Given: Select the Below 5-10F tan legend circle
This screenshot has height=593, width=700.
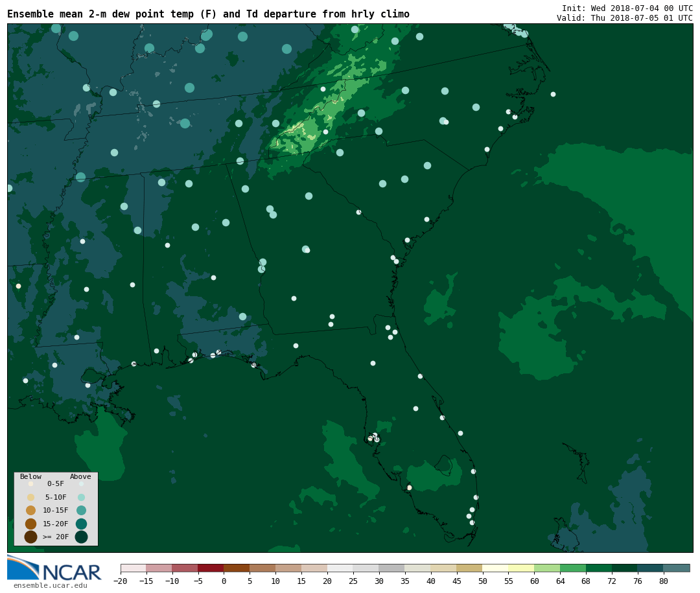Looking at the screenshot, I should 31,497.
